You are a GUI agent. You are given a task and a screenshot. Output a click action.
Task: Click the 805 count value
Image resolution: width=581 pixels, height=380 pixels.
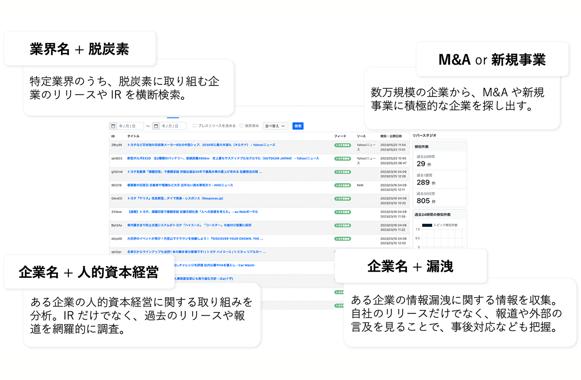tap(423, 201)
